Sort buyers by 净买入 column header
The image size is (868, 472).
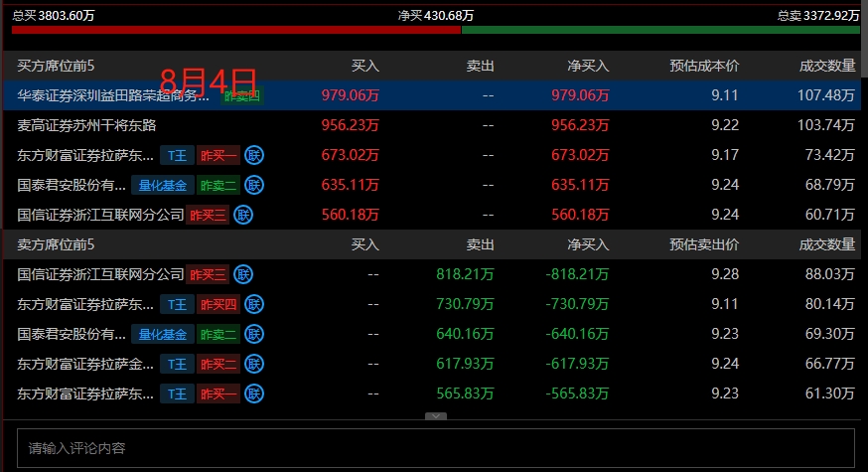(588, 66)
